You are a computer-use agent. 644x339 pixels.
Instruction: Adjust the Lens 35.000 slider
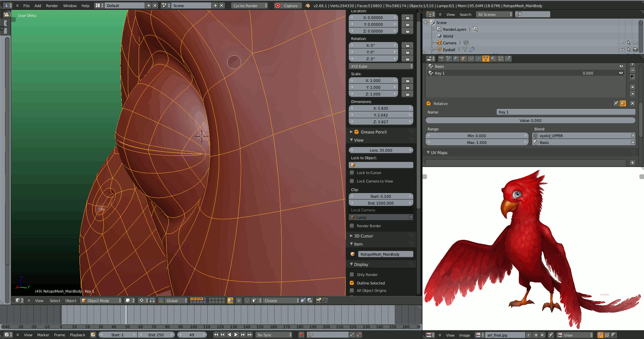tap(381, 150)
